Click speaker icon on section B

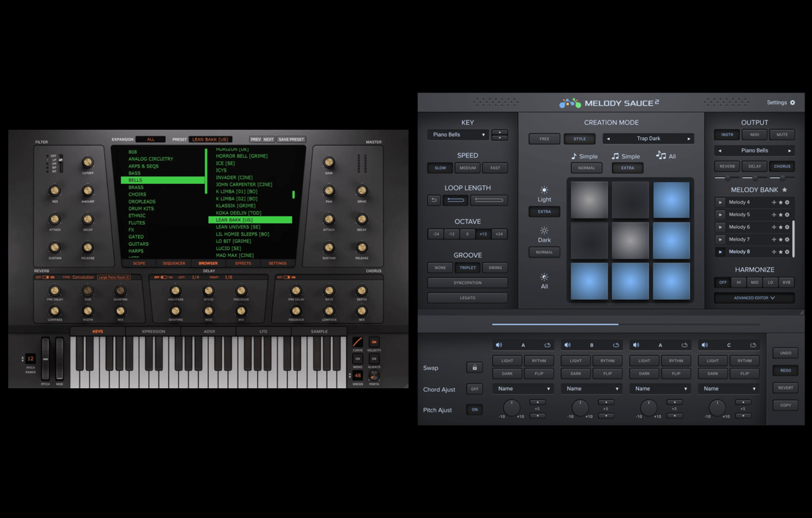[567, 345]
